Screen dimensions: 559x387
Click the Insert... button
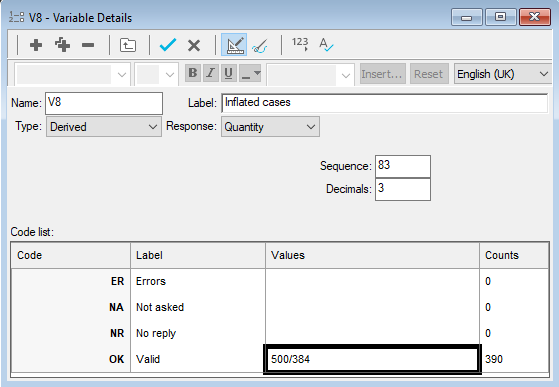coord(383,74)
